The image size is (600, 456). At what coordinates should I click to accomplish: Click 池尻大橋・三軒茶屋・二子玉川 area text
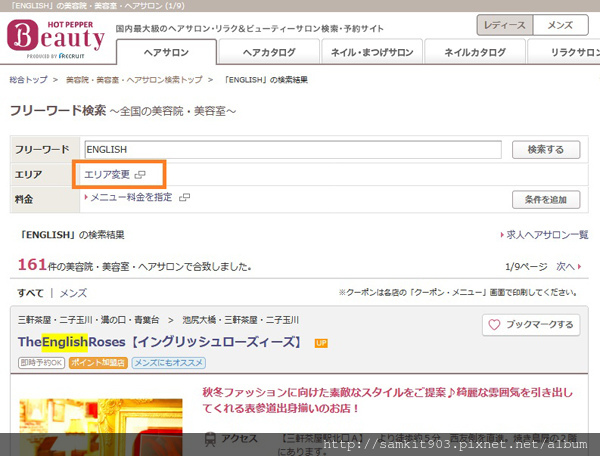pyautogui.click(x=241, y=320)
